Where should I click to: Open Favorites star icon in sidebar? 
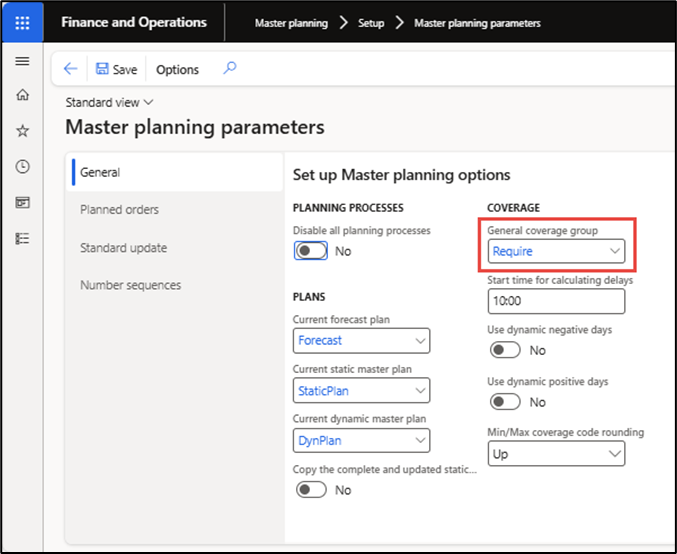click(22, 131)
